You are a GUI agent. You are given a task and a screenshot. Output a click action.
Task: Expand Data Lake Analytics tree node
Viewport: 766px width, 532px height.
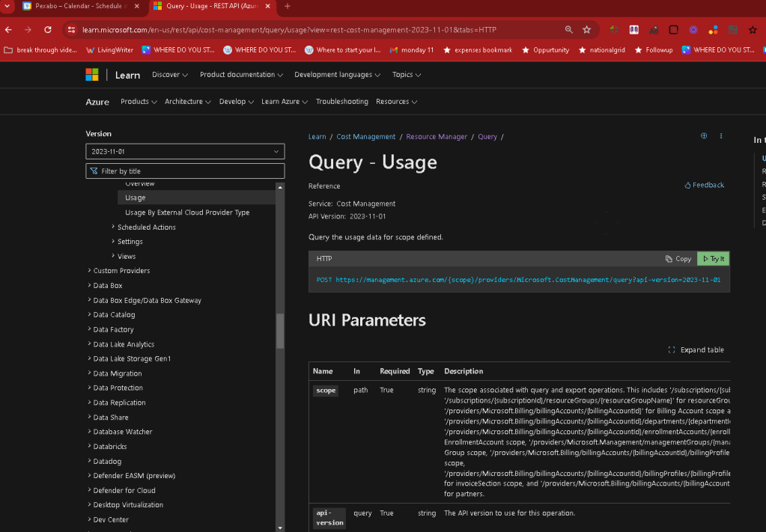click(89, 343)
